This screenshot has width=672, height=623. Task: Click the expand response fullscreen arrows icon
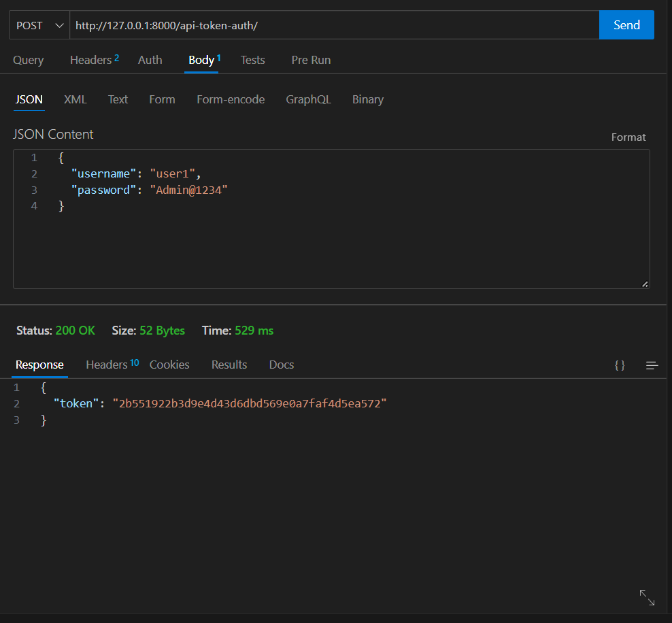point(647,598)
